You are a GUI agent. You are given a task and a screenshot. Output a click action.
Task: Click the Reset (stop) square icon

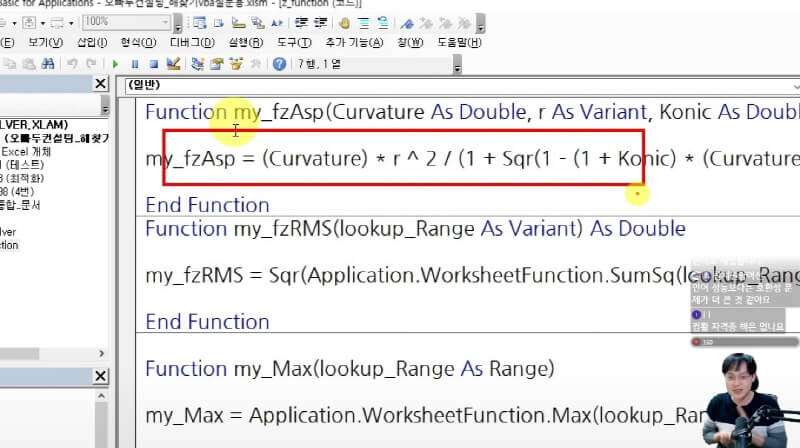point(153,64)
